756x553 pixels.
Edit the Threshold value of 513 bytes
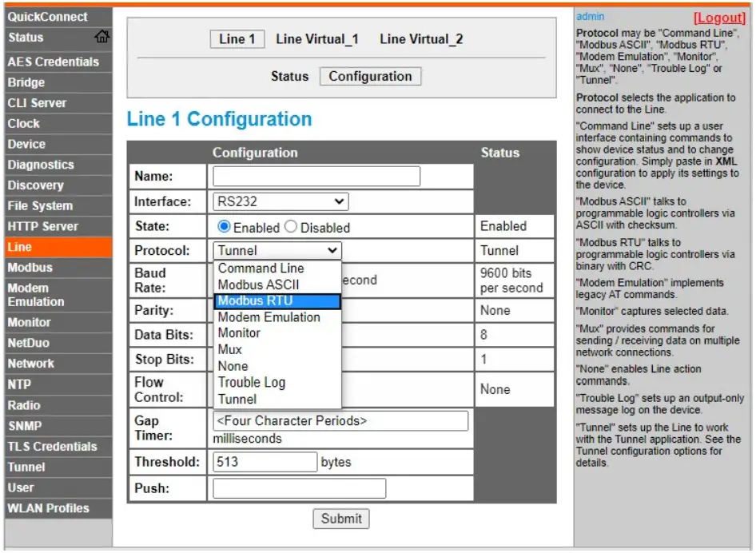click(x=264, y=461)
